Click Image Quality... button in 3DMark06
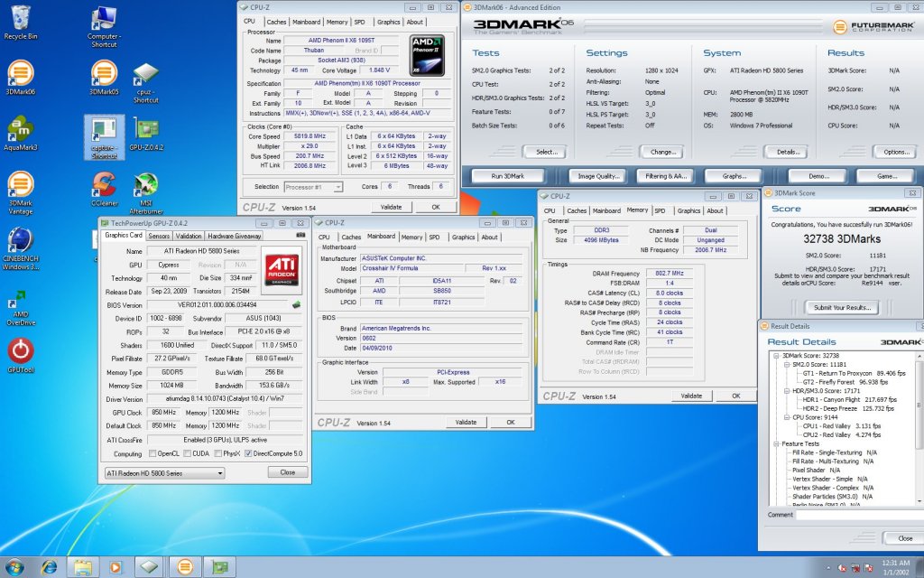Image resolution: width=924 pixels, height=578 pixels. [598, 176]
